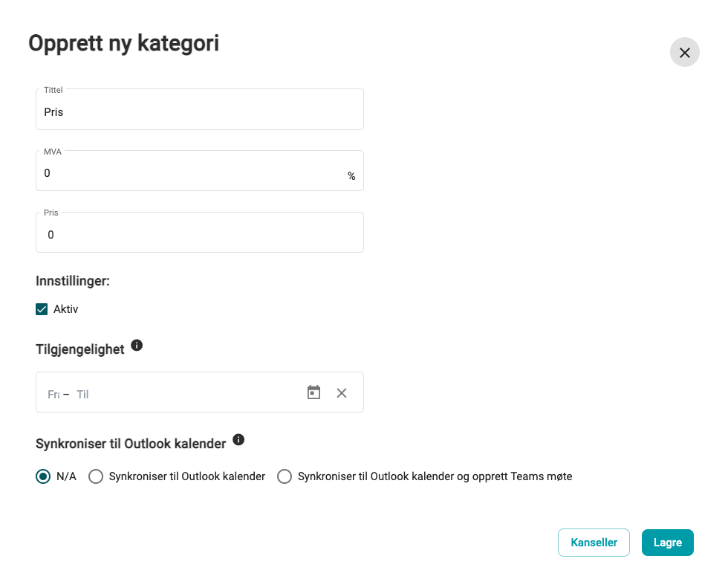This screenshot has height=579, width=728.
Task: Focus the MVA percentage field
Action: pos(200,171)
